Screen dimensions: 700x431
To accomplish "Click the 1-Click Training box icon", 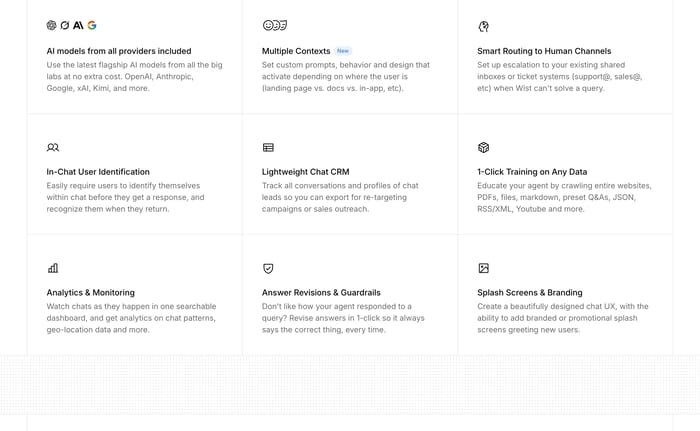I will point(483,147).
